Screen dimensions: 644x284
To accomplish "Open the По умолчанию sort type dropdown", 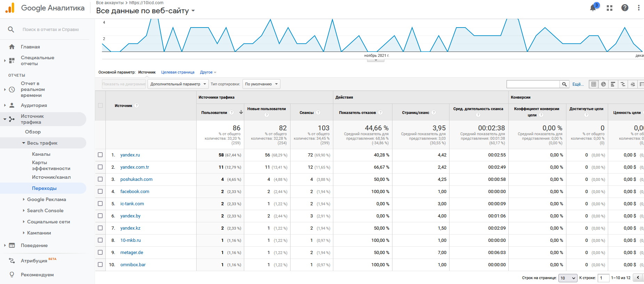I will [261, 84].
